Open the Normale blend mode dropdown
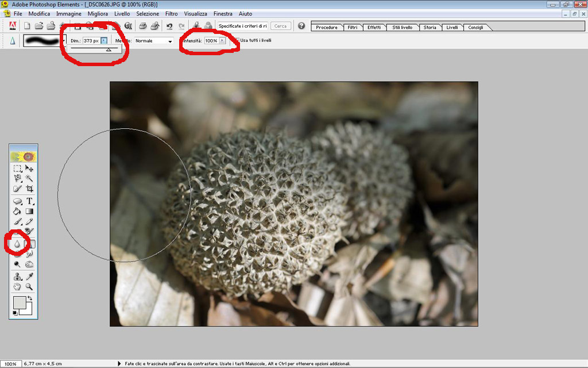Screen dimensions: 588x368 coord(170,41)
